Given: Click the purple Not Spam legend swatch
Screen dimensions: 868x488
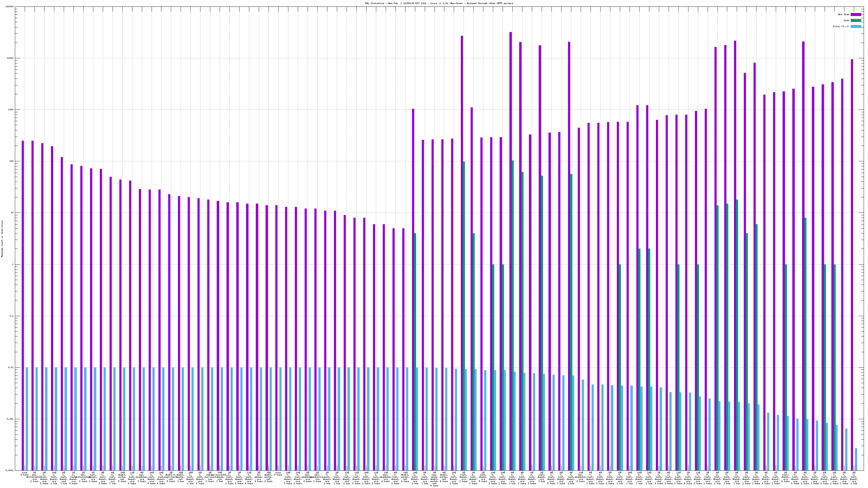Looking at the screenshot, I should point(856,14).
